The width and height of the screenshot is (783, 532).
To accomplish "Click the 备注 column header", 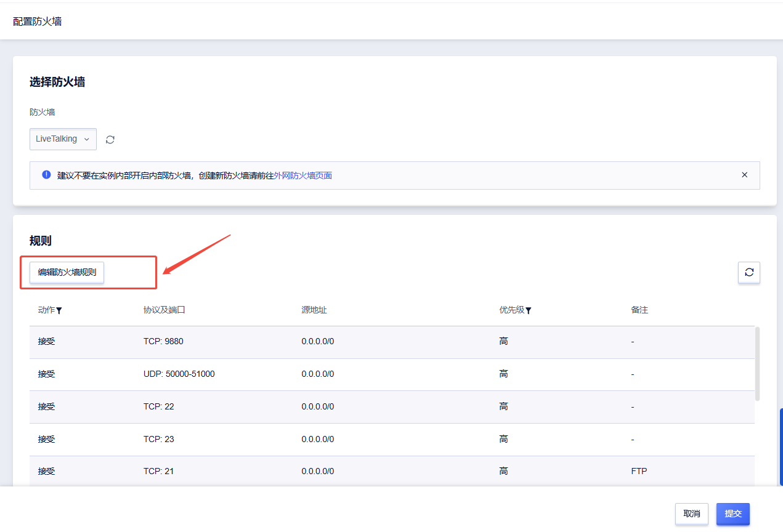I will (x=639, y=310).
